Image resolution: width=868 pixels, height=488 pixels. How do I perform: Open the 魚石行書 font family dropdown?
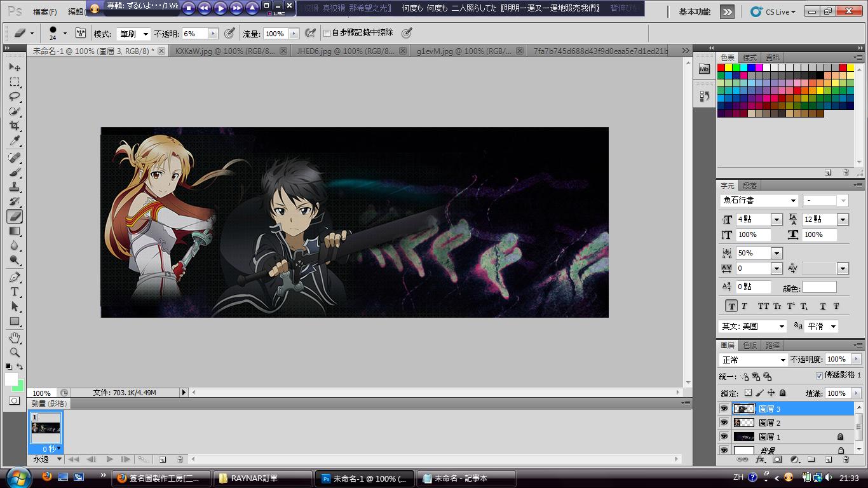759,201
